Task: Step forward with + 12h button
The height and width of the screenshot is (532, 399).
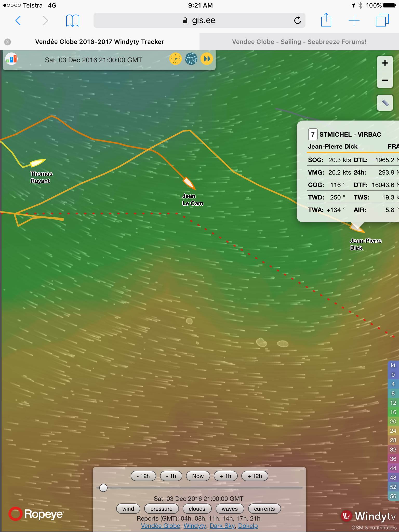Action: point(255,476)
